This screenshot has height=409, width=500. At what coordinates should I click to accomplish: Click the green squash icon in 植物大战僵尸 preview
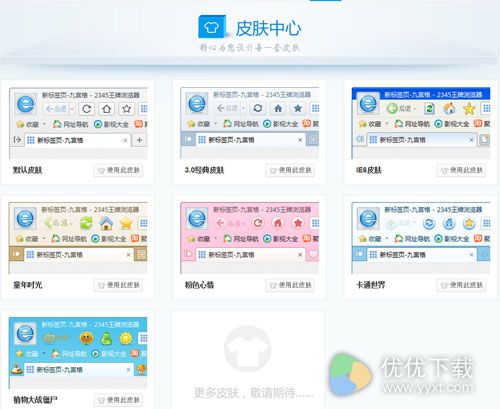point(106,338)
